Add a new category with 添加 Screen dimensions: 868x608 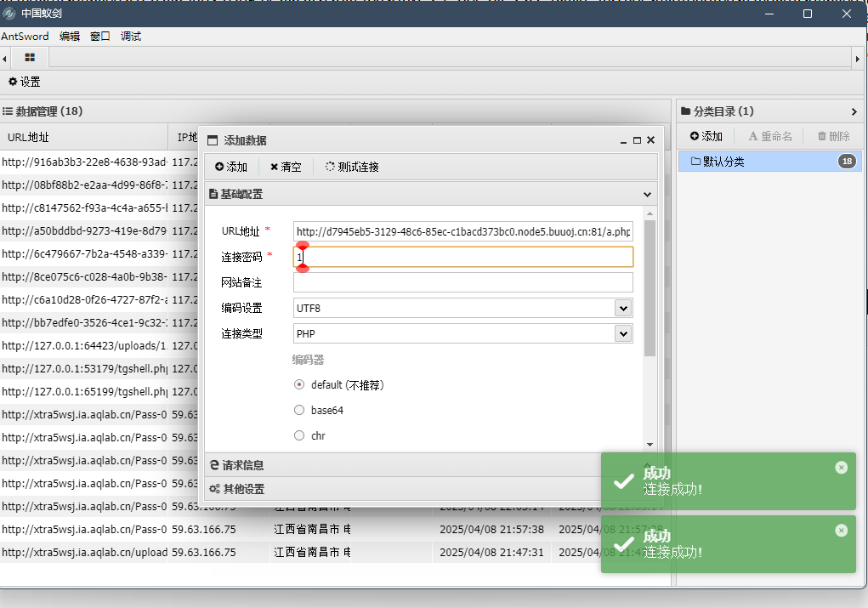[706, 136]
